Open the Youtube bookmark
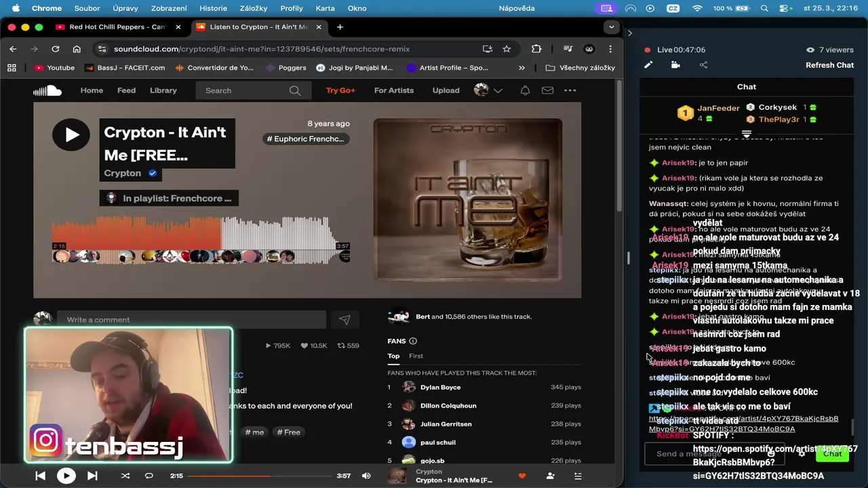This screenshot has width=868, height=488. (x=54, y=68)
